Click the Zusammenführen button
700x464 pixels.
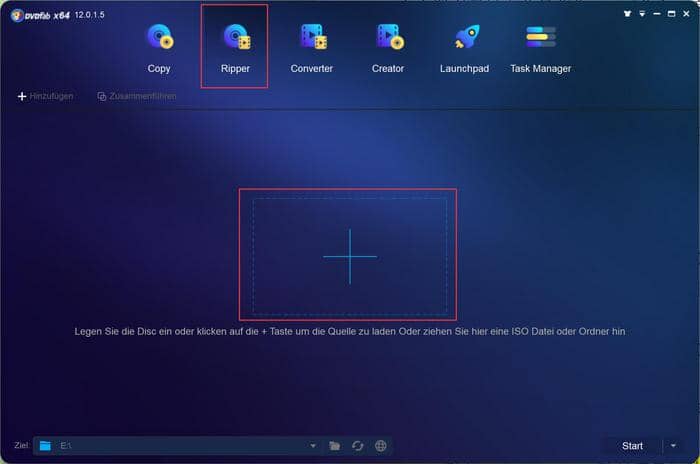pos(137,96)
